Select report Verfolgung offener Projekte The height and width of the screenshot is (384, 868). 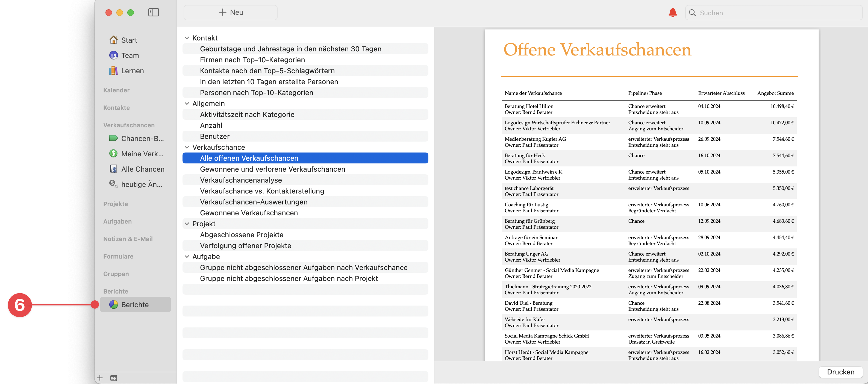(x=305, y=246)
